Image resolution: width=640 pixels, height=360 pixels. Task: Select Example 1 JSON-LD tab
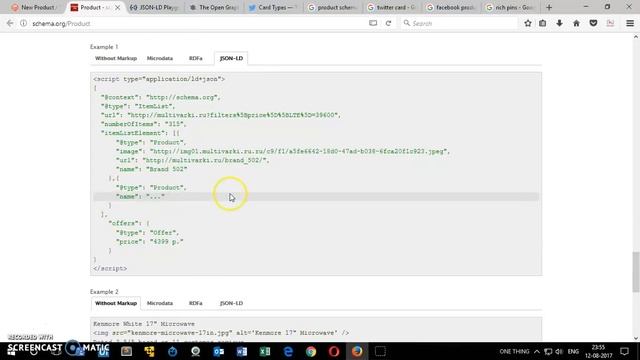(231, 58)
